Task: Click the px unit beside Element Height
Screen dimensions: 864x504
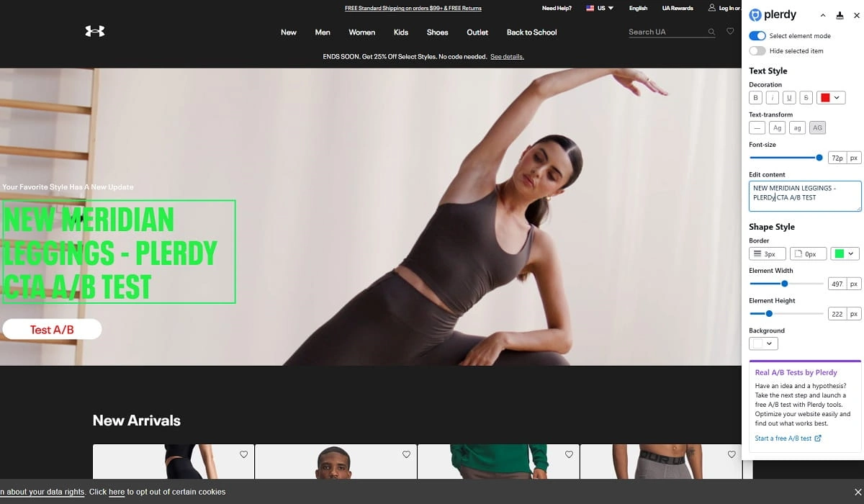Action: point(854,314)
